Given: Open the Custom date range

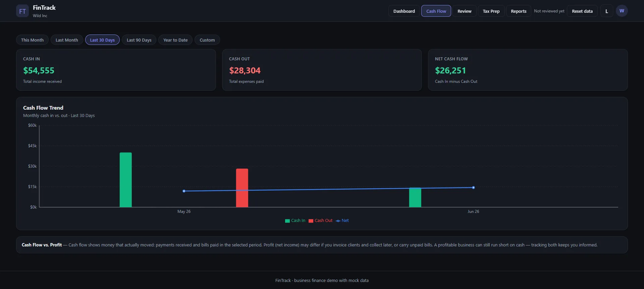Looking at the screenshot, I should (207, 40).
